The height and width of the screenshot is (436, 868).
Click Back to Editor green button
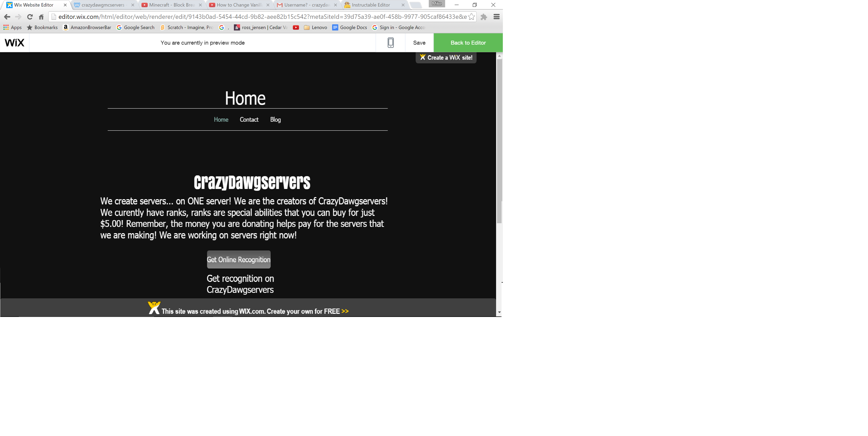[x=467, y=42]
